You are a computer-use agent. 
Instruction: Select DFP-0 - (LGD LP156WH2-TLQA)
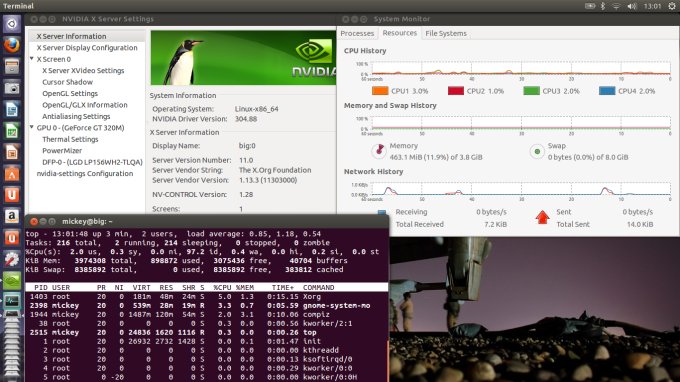[x=92, y=162]
